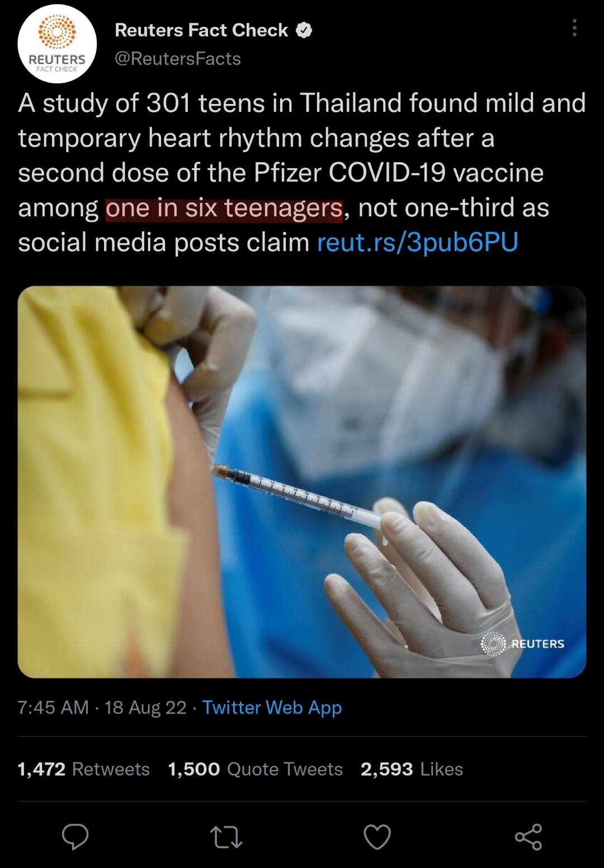
Task: Open the vaccination photo in full view
Action: click(302, 482)
